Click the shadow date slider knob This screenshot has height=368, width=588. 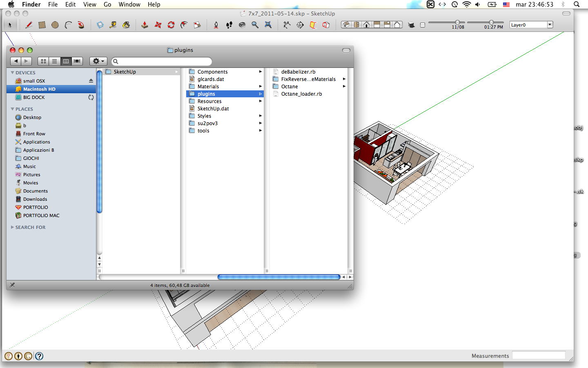(457, 22)
